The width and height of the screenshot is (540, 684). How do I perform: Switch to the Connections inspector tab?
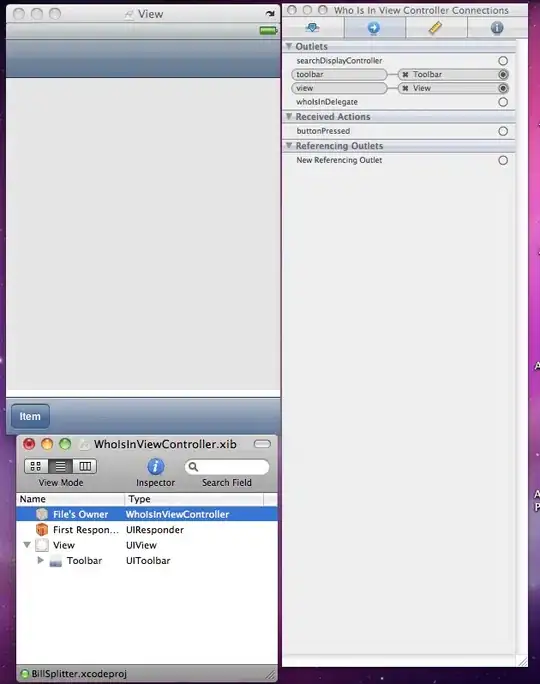[374, 28]
